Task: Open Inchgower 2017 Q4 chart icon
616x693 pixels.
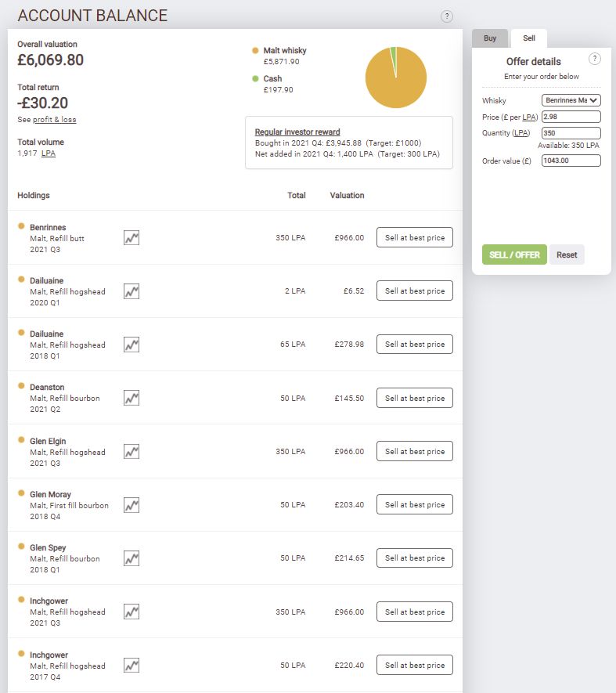Action: (x=131, y=665)
